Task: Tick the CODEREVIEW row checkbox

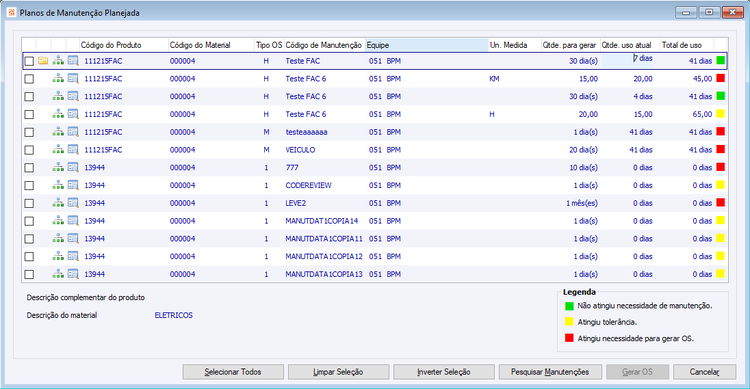Action: click(29, 185)
